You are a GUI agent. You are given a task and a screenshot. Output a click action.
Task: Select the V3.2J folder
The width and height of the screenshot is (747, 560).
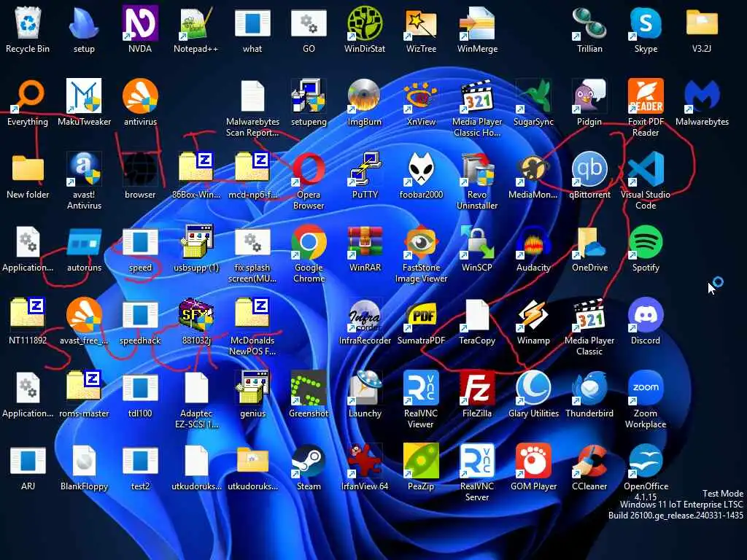[702, 23]
